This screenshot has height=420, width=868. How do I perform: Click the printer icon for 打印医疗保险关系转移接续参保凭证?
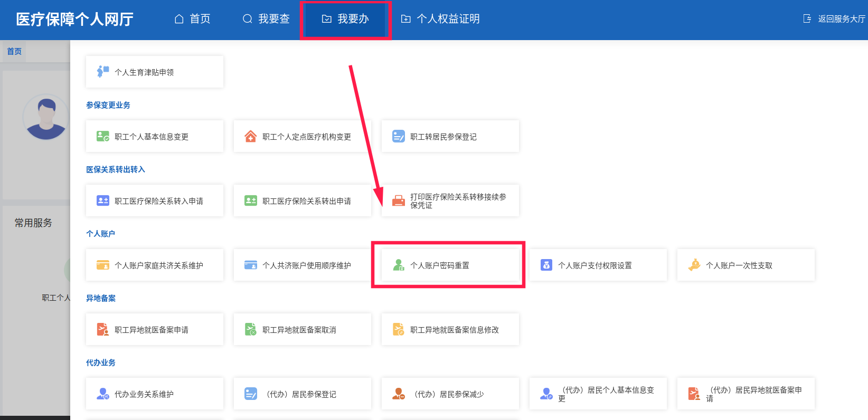pos(399,201)
